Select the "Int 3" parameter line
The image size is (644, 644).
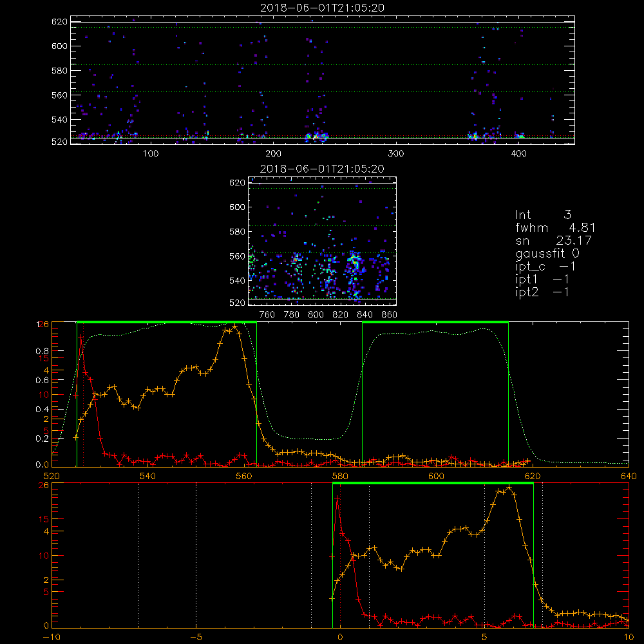[x=544, y=214]
